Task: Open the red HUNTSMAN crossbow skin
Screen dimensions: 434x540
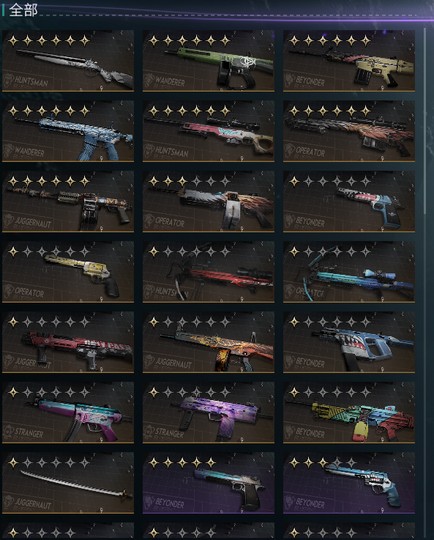Action: click(x=208, y=272)
